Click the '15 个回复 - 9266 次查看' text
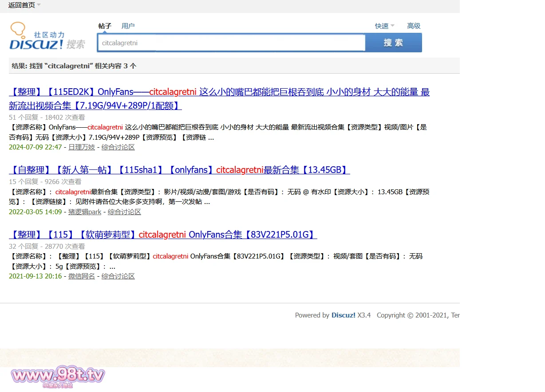The height and width of the screenshot is (392, 545). point(45,182)
